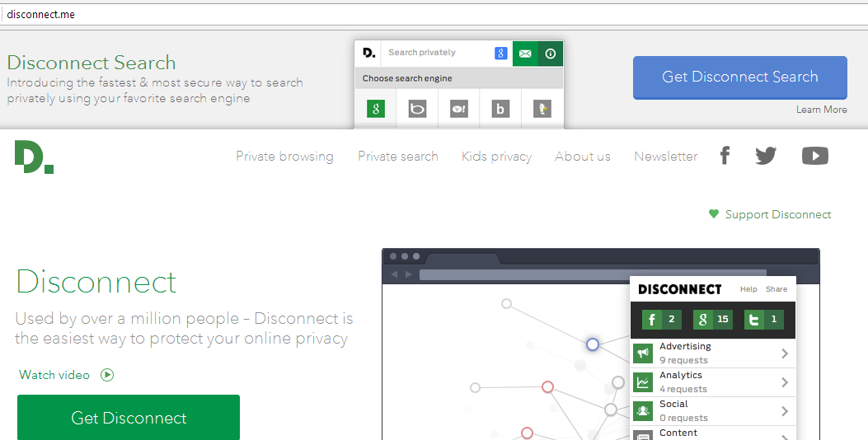Viewport: 868px width, 440px height.
Task: Toggle the Google blocker showing 15
Action: point(713,319)
